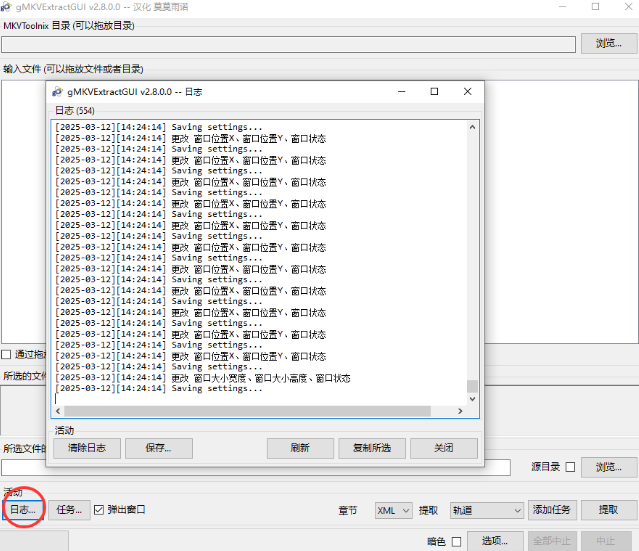The height and width of the screenshot is (551, 639).
Task: Open the 选项... options button
Action: [x=495, y=541]
